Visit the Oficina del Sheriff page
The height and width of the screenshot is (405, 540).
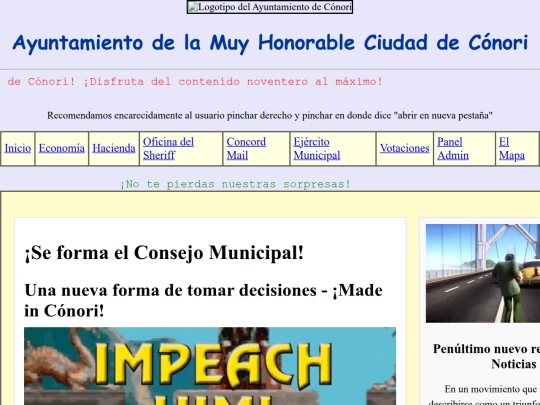168,148
